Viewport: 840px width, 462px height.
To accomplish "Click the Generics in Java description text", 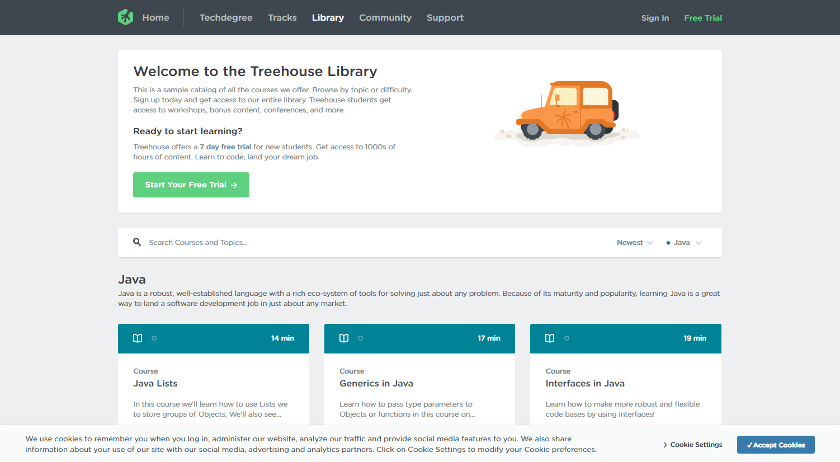I will coord(407,409).
